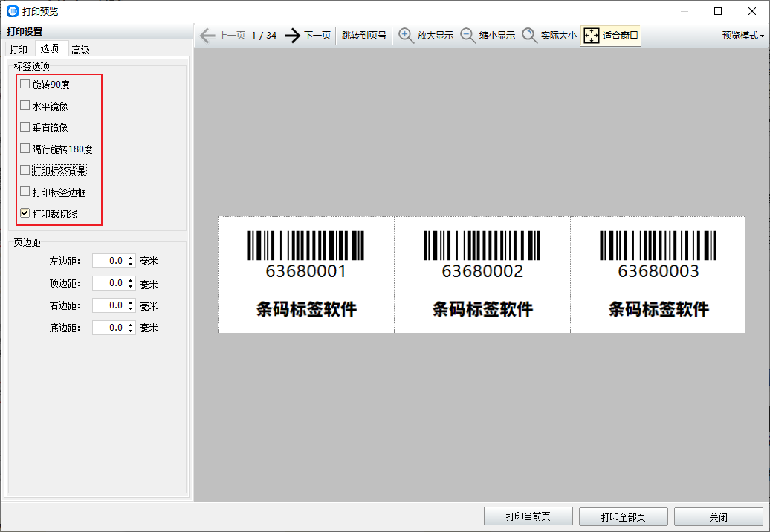This screenshot has width=770, height=532.
Task: Check the 打印标签背景 option
Action: [x=25, y=170]
